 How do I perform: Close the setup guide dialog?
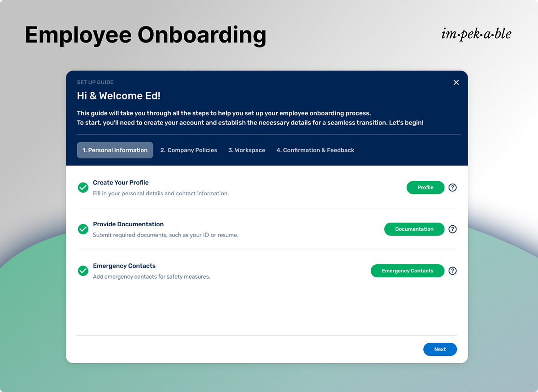[456, 82]
